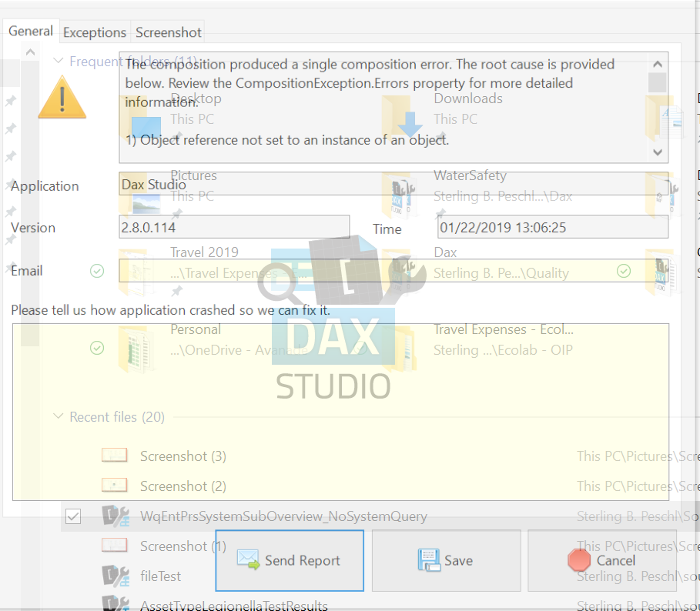This screenshot has width=700, height=611.
Task: Click the Send Report button
Action: tap(289, 560)
